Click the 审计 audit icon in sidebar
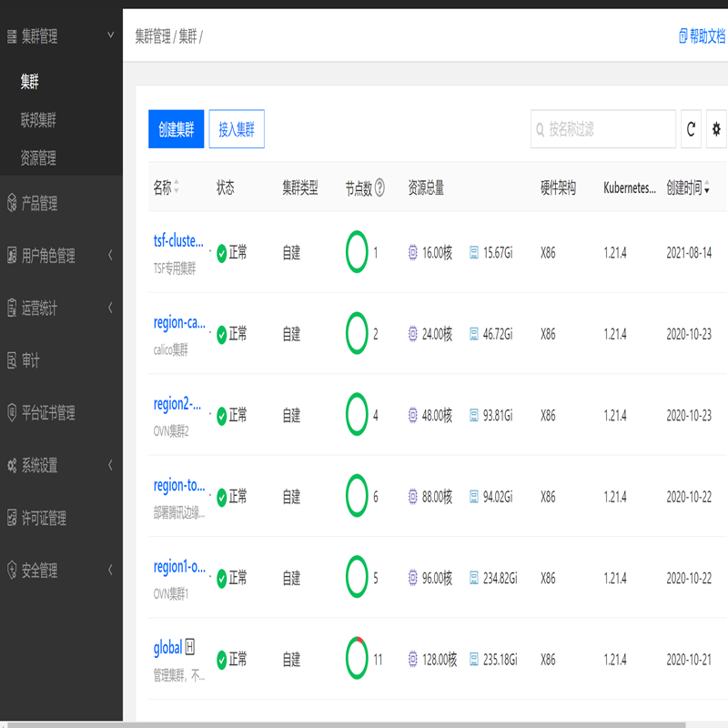The image size is (728, 728). pos(11,360)
